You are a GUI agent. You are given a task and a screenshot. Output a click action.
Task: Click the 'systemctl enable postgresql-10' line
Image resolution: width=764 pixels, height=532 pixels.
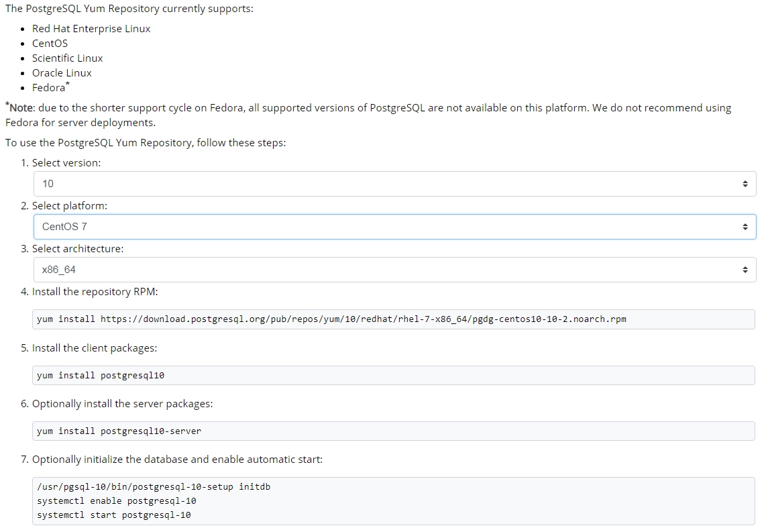(x=117, y=501)
